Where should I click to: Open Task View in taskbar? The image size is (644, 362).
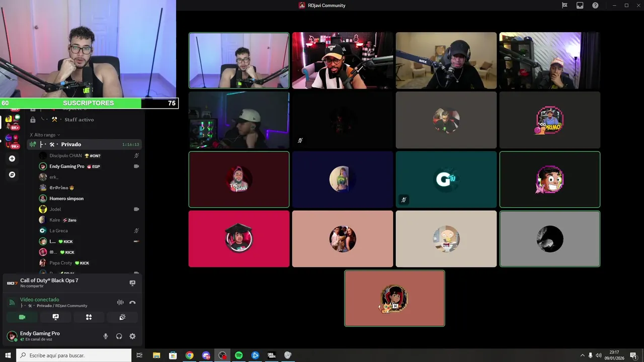(x=139, y=355)
